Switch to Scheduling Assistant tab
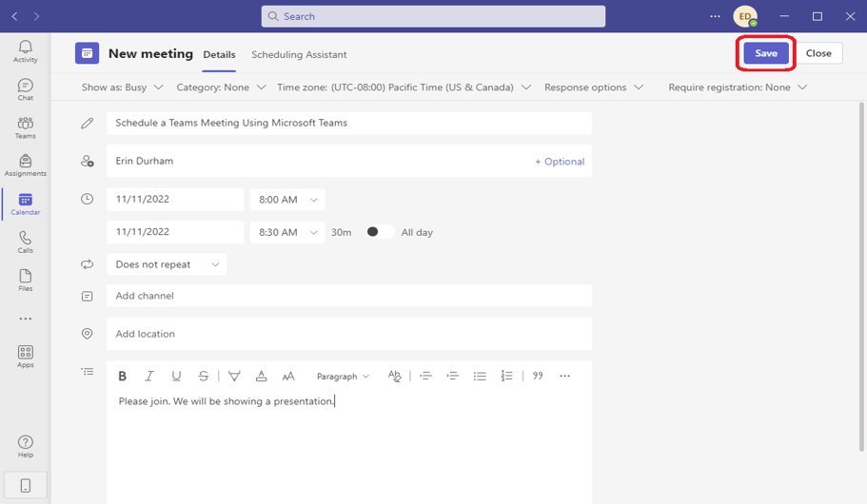Screen dimensions: 867x504 click(x=299, y=55)
